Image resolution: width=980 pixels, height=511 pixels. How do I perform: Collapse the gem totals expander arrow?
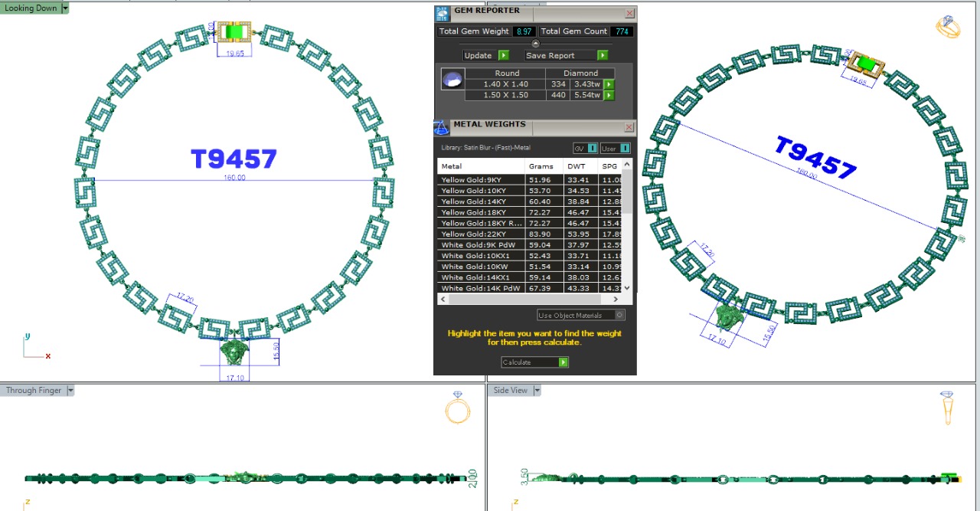click(x=535, y=44)
